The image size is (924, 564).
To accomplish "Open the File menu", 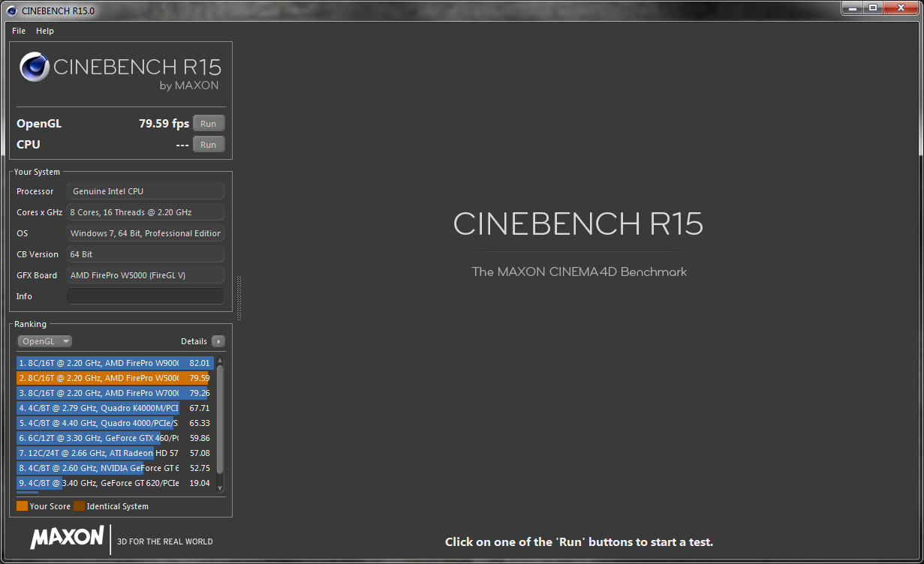I will click(x=19, y=31).
